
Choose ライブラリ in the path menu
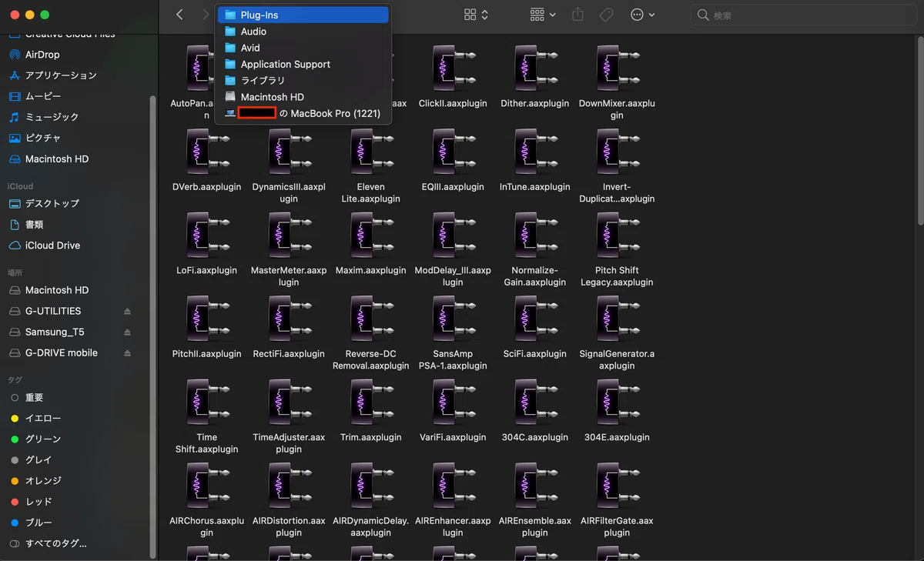click(x=303, y=80)
